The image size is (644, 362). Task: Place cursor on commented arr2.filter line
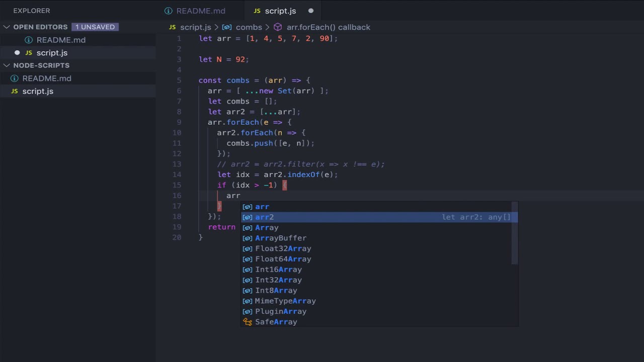(x=301, y=164)
